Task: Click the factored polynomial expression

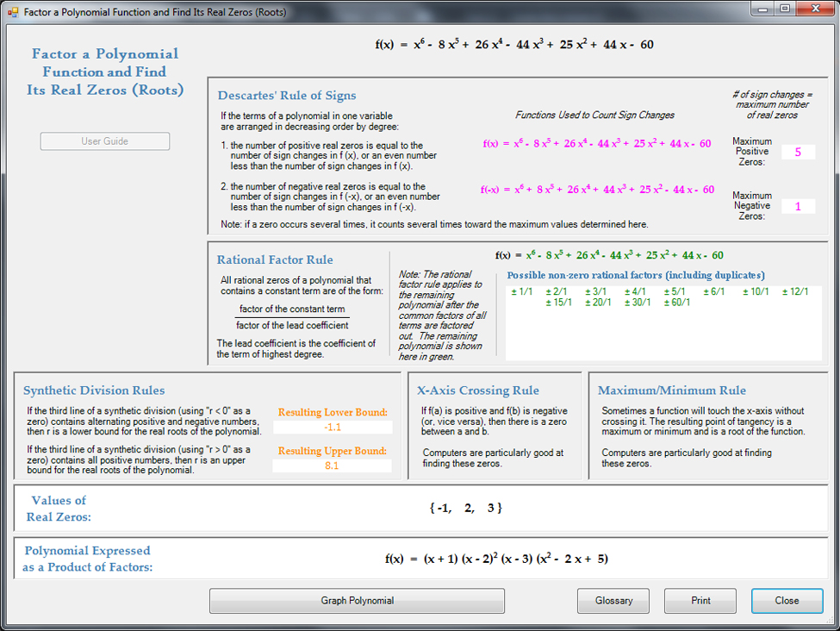Action: pyautogui.click(x=496, y=559)
